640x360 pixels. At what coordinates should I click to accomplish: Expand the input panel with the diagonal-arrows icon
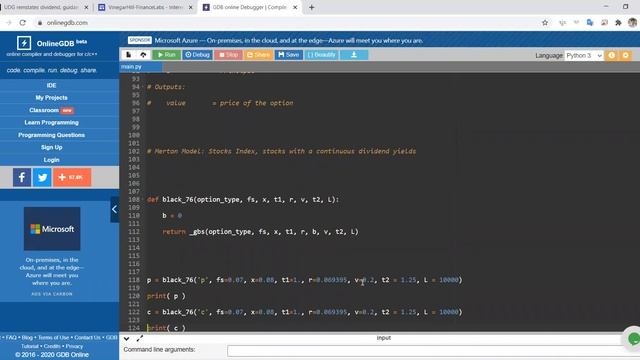[x=140, y=338]
